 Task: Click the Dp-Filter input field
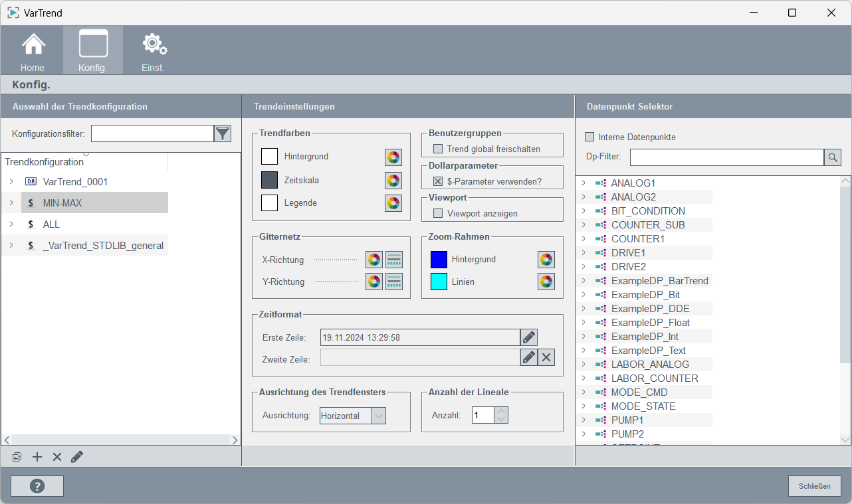[727, 157]
